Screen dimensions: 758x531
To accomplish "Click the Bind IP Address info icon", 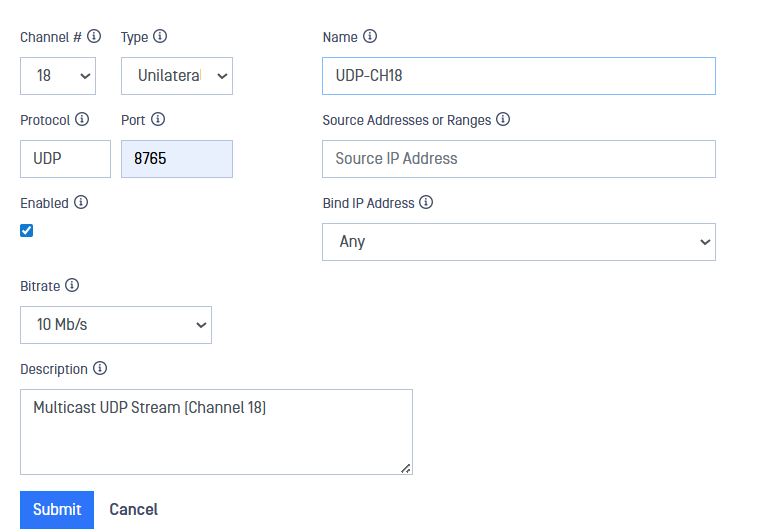I will pos(426,202).
